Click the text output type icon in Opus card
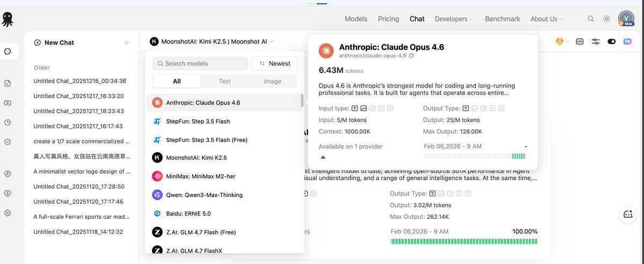Viewport: 644px width, 264px height. [x=465, y=109]
